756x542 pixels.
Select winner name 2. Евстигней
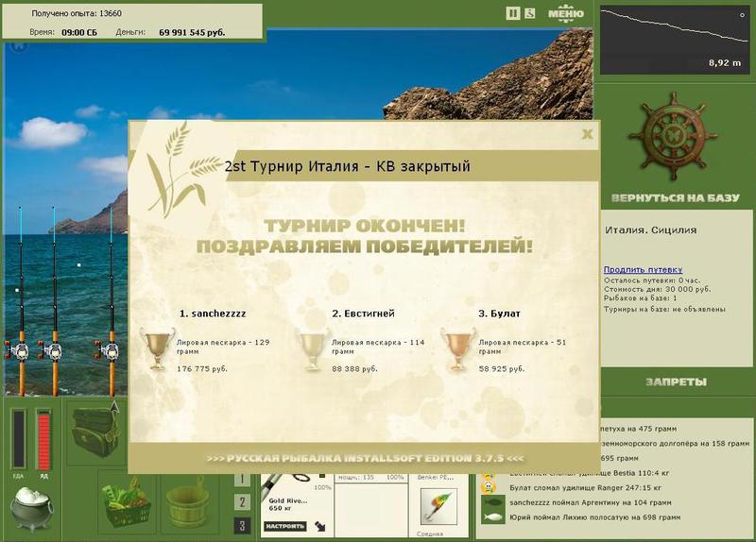tap(363, 313)
